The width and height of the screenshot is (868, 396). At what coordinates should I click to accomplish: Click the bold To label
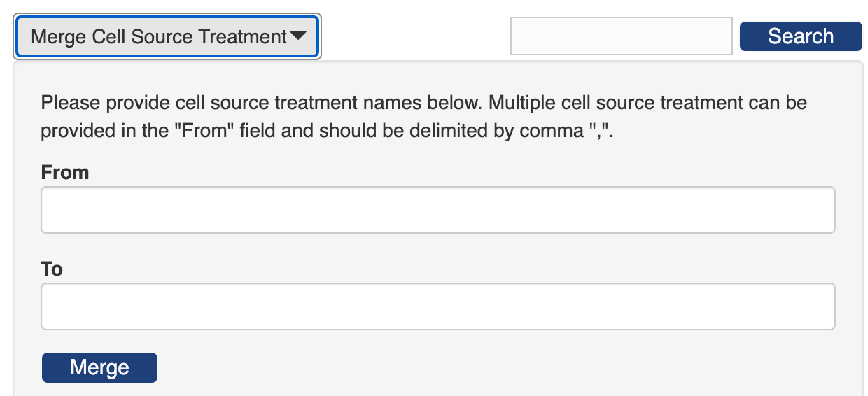[52, 269]
